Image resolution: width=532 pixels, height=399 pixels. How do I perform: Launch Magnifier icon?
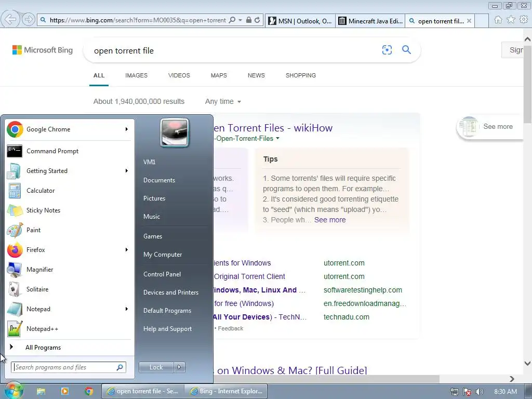point(15,270)
